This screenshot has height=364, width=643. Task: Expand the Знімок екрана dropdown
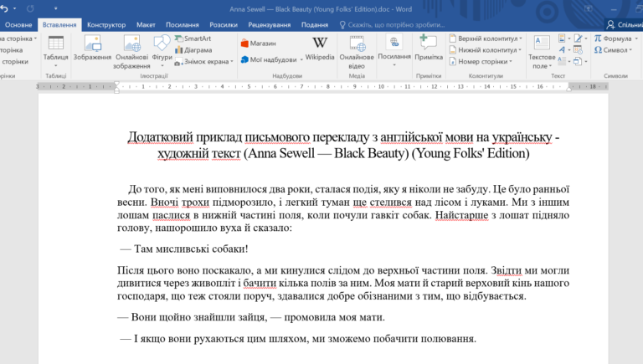point(232,61)
